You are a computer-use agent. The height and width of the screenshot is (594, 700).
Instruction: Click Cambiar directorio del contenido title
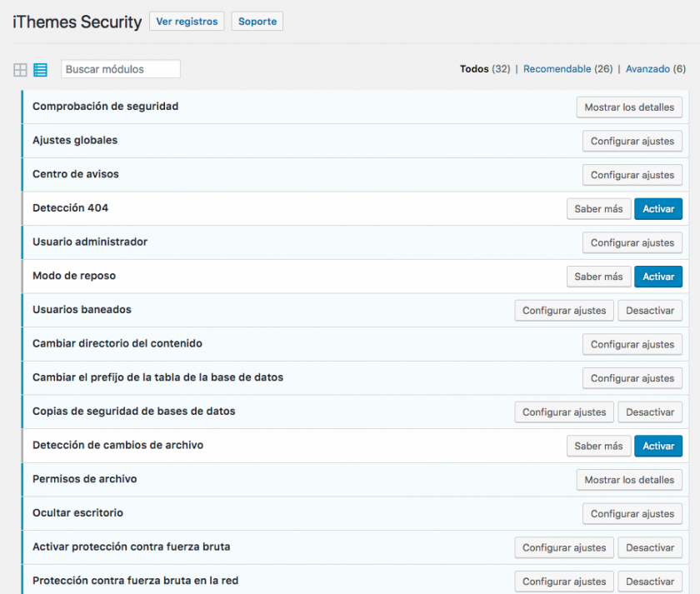(117, 343)
